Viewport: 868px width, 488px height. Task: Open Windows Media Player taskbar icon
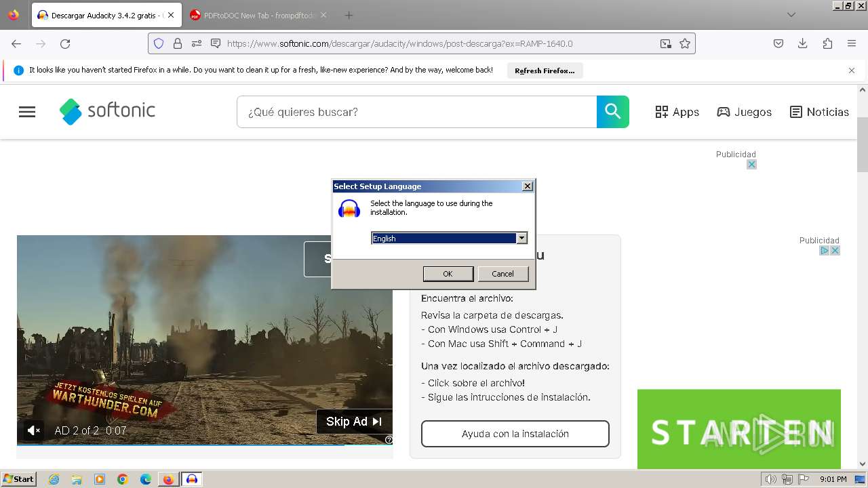(x=100, y=479)
